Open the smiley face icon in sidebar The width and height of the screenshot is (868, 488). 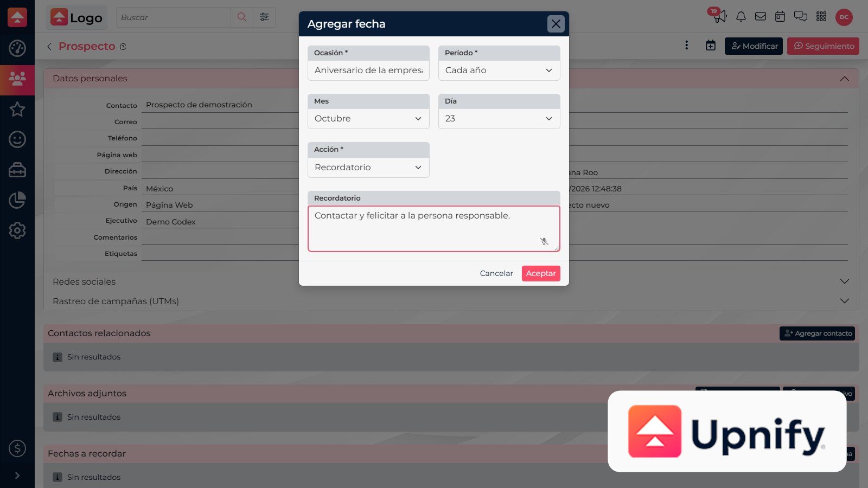(17, 139)
